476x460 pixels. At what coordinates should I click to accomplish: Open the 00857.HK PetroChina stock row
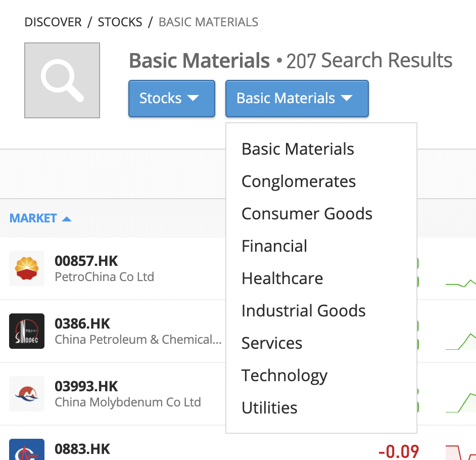pos(113,268)
